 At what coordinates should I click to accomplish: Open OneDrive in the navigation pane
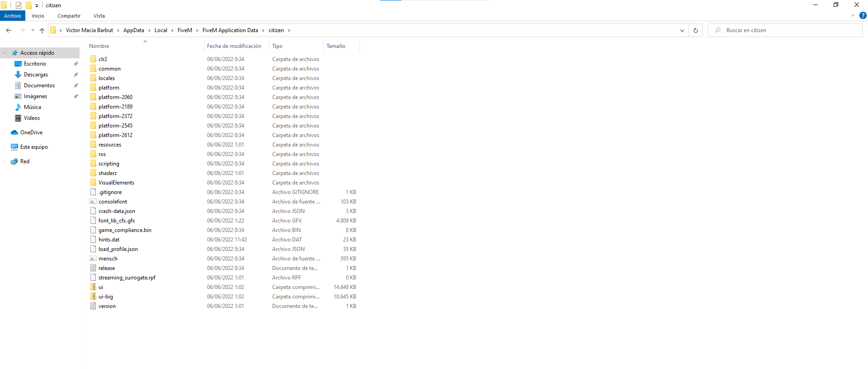point(31,132)
